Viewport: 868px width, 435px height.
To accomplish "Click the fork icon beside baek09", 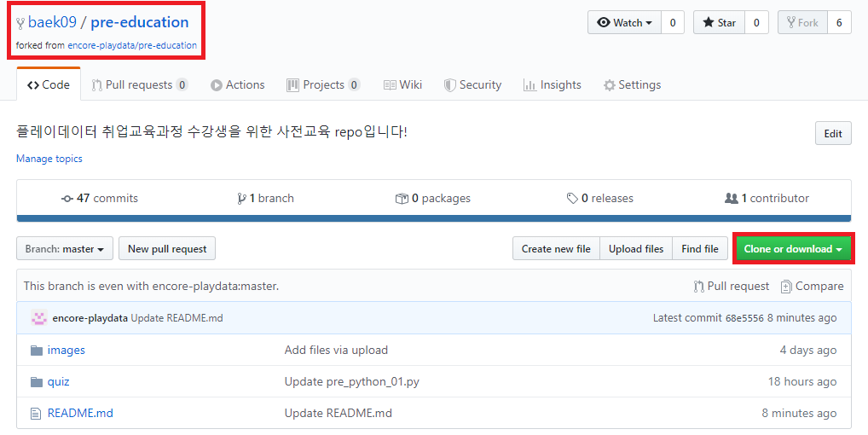I will pyautogui.click(x=20, y=23).
